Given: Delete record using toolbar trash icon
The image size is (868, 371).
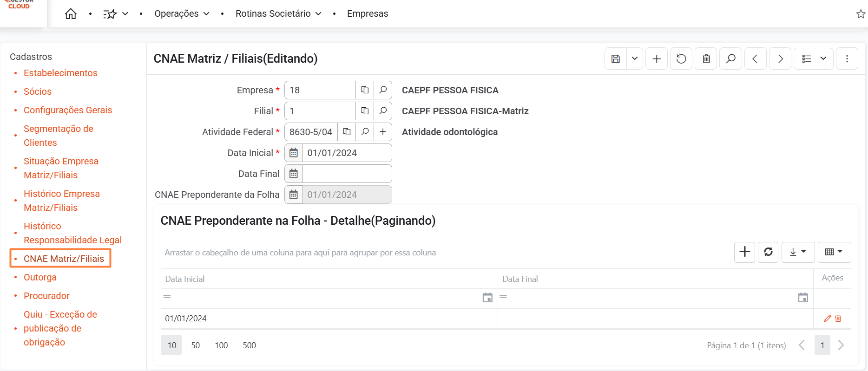Looking at the screenshot, I should click(x=706, y=59).
